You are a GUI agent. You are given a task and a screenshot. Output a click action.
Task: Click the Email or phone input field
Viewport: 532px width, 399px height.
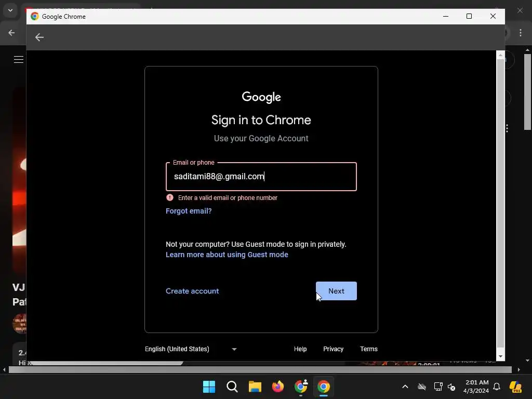pyautogui.click(x=261, y=177)
